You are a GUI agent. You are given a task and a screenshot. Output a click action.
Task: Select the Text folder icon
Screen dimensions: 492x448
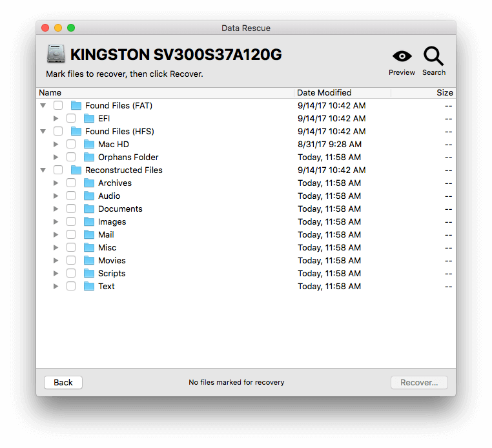(x=89, y=286)
